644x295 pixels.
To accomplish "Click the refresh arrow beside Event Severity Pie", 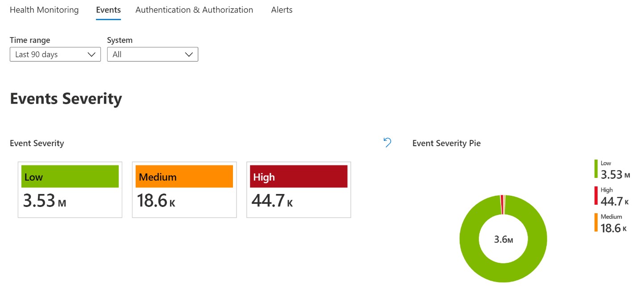I will coord(386,142).
